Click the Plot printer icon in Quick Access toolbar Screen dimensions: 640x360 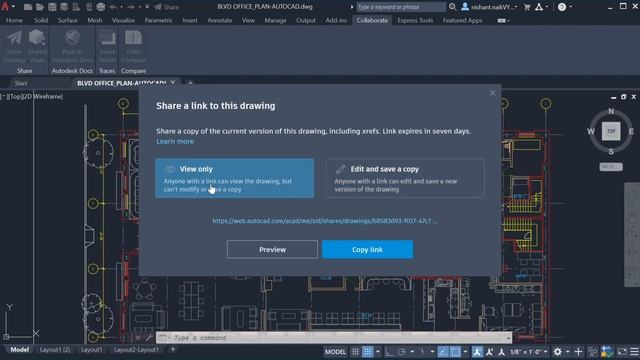pyautogui.click(x=100, y=7)
